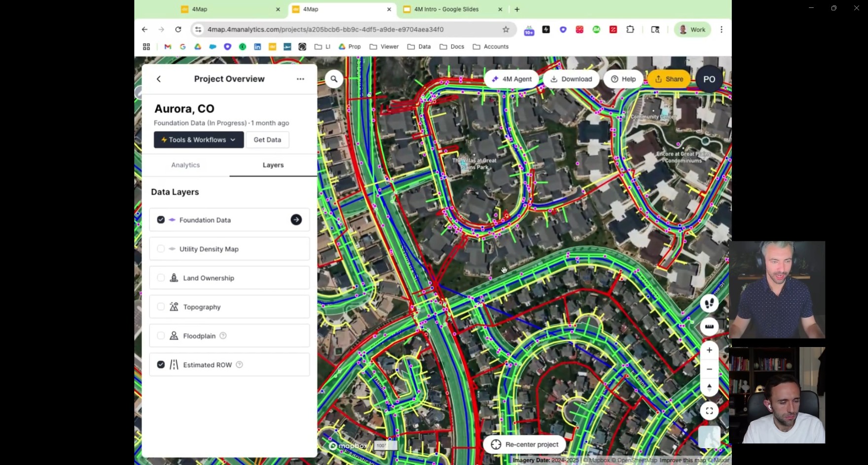Image resolution: width=868 pixels, height=465 pixels.
Task: Open the tab search icon in the toolbar
Action: coord(655,30)
